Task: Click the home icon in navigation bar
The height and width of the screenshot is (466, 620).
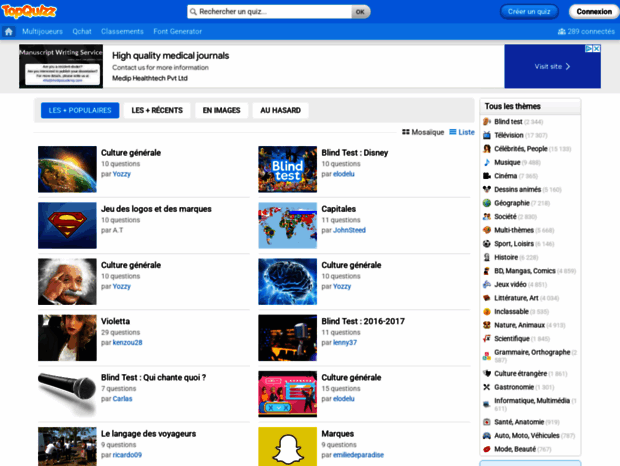Action: tap(9, 31)
